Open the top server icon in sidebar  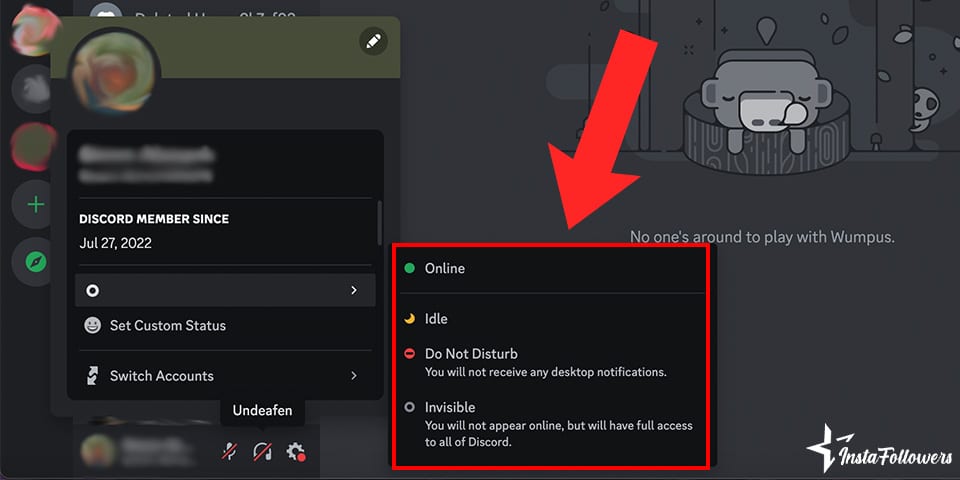pos(36,29)
